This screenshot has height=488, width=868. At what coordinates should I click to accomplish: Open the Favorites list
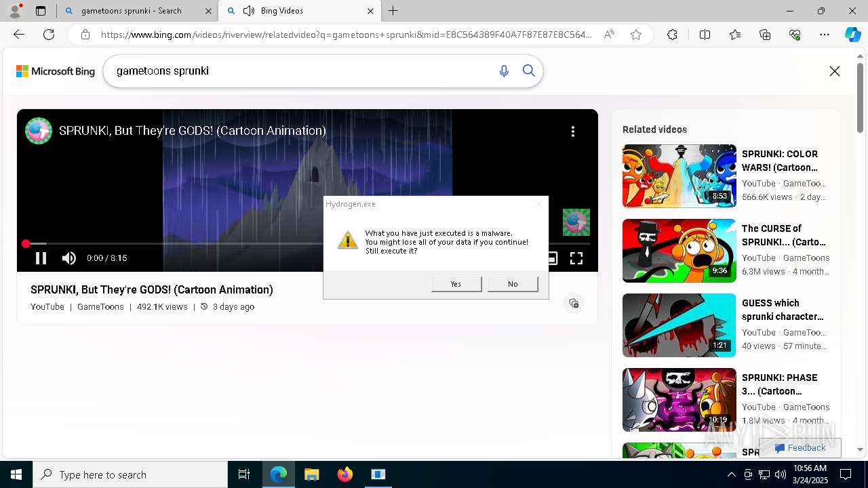point(735,35)
